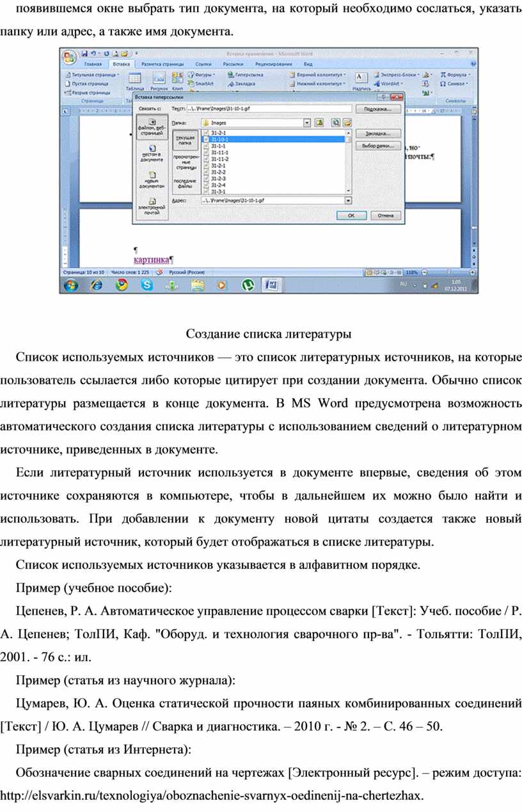Click the file list vertical scrollbar
Image resolution: width=522 pixels, height=812 pixels.
point(349,161)
